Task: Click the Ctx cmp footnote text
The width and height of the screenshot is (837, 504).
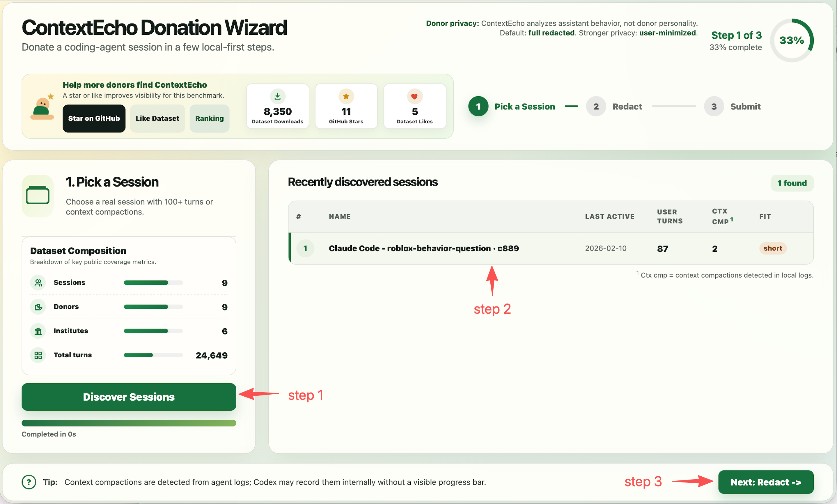Action: 725,275
